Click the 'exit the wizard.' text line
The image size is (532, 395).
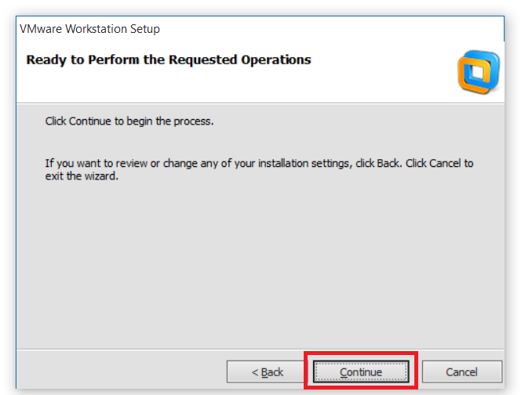(82, 176)
